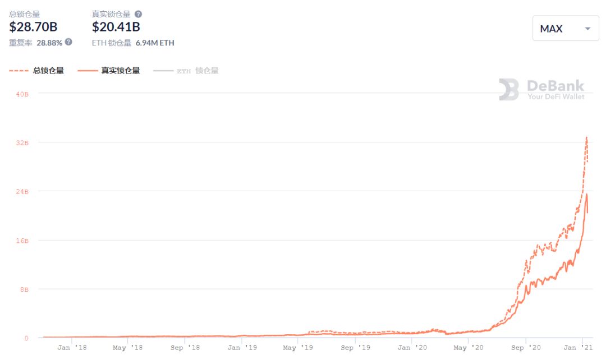Select the $20.41B real locked value
The height and width of the screenshot is (364, 606).
(116, 27)
